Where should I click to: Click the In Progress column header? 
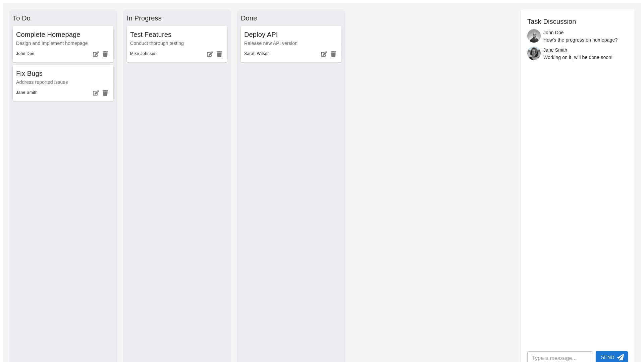click(x=144, y=18)
